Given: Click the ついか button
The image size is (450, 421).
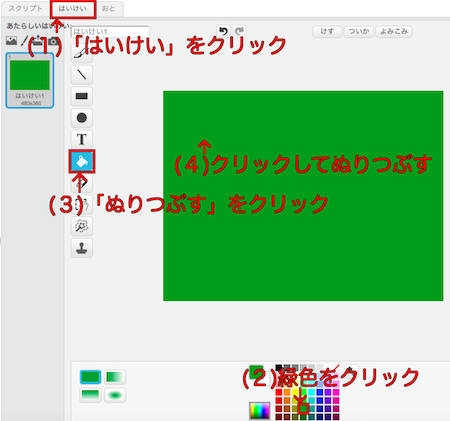Looking at the screenshot, I should click(x=359, y=32).
